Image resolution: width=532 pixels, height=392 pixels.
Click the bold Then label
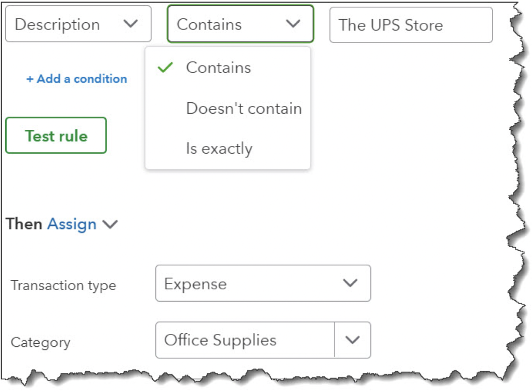click(x=24, y=224)
